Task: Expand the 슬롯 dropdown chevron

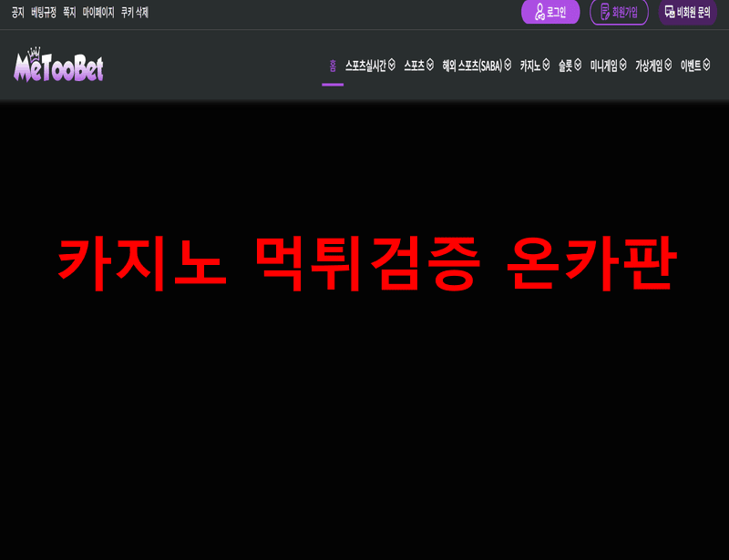Action: (578, 65)
